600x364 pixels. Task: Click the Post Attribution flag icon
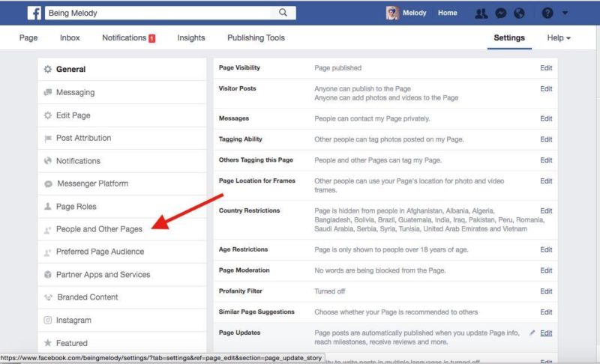[x=47, y=139]
